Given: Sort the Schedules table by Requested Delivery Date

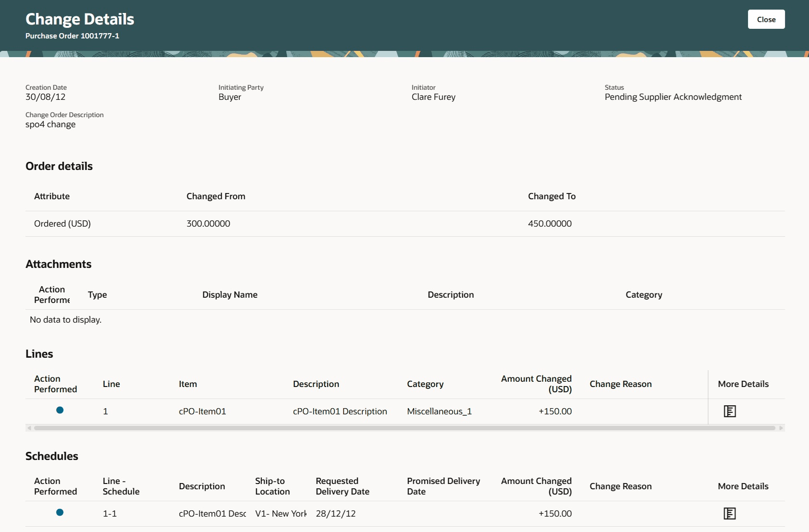Looking at the screenshot, I should coord(342,485).
